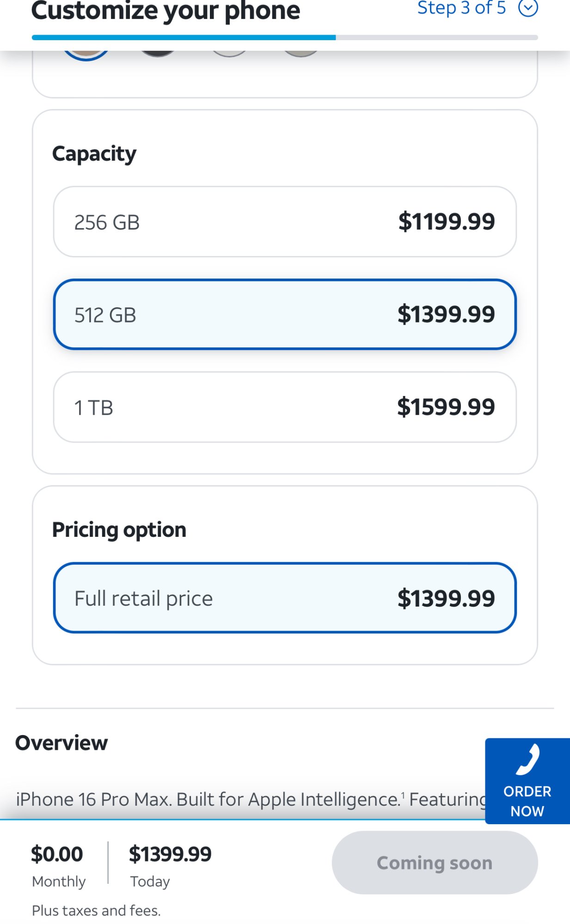Open the Step 3 of 5 link
Viewport: 570px width, 924px height.
click(x=461, y=8)
